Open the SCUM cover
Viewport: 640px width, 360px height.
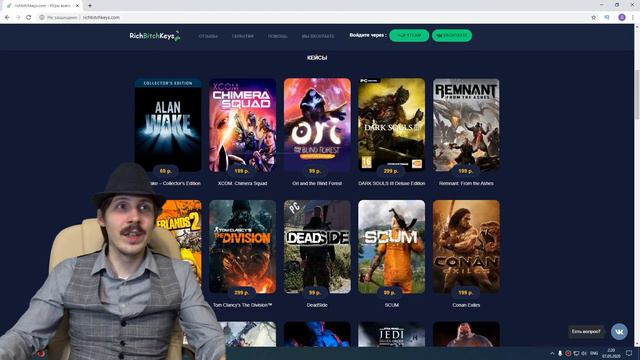[x=391, y=247]
